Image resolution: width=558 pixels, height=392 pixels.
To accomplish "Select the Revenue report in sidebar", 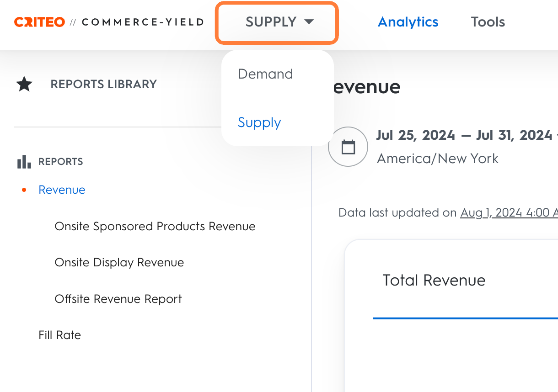I will point(62,190).
